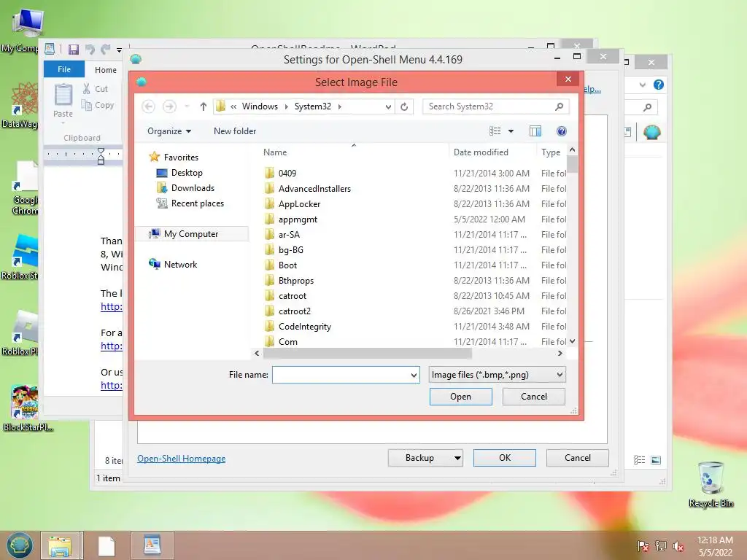Switch to WordPad Home tab
The image size is (747, 560).
[x=105, y=70]
